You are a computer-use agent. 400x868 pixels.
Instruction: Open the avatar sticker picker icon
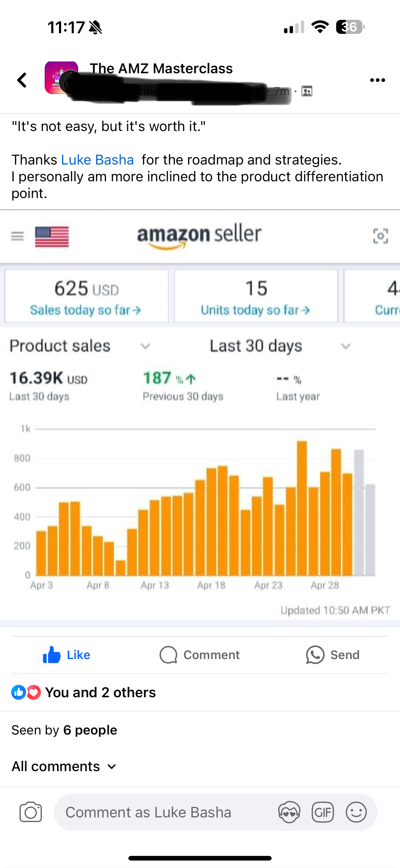(x=289, y=812)
